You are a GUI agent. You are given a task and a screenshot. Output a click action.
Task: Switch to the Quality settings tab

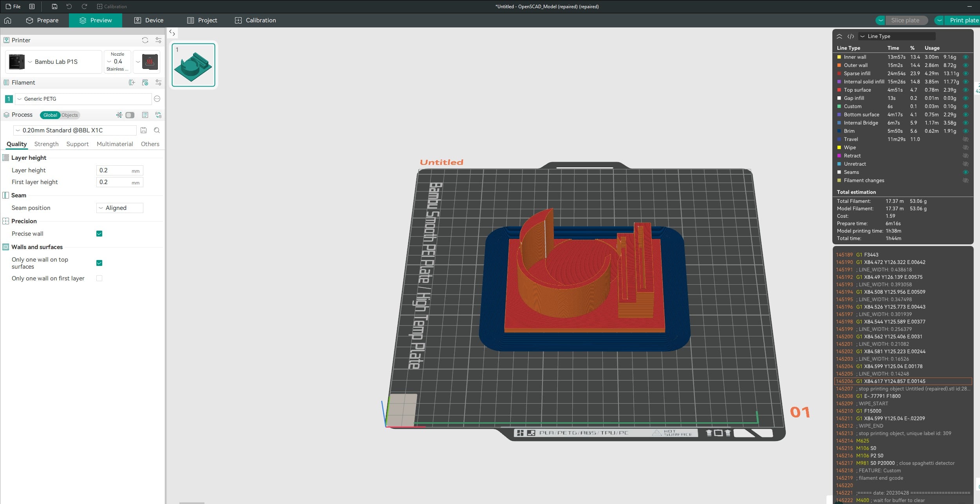(x=16, y=144)
